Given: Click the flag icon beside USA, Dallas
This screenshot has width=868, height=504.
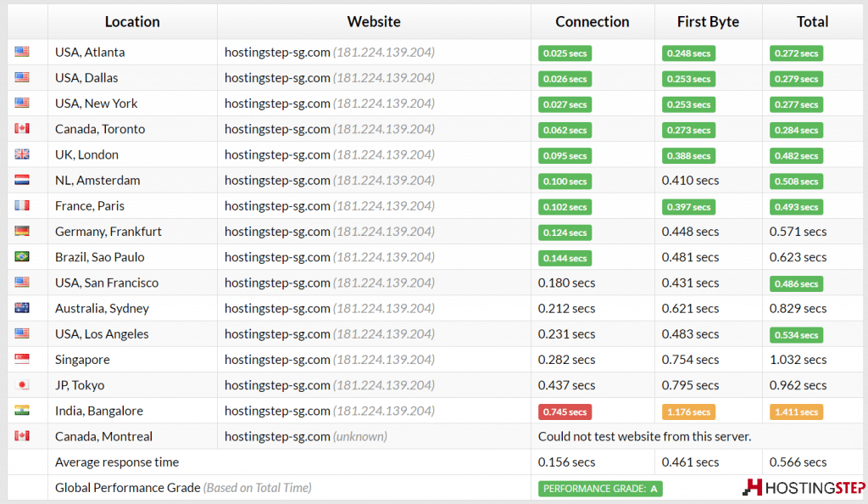Looking at the screenshot, I should click(22, 77).
